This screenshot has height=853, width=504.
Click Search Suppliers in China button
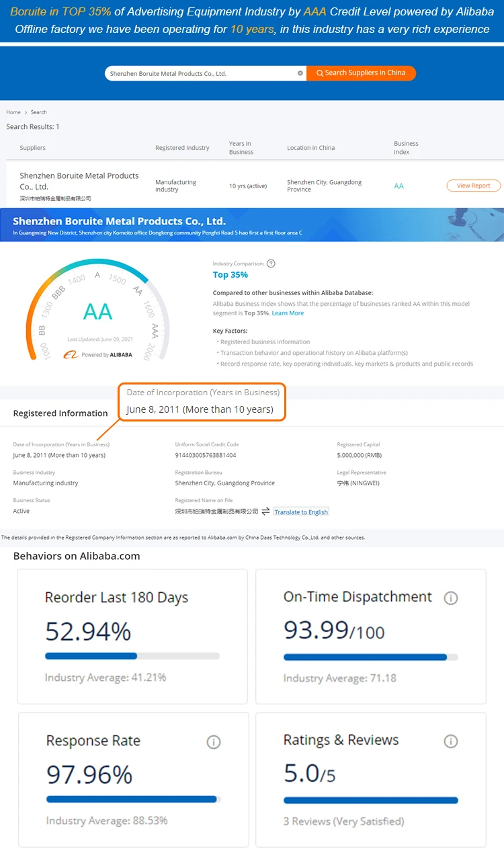[x=361, y=73]
